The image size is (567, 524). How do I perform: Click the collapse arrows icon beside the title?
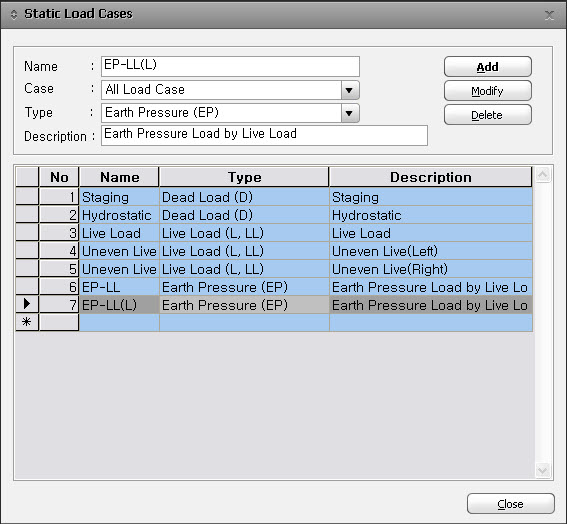14,14
